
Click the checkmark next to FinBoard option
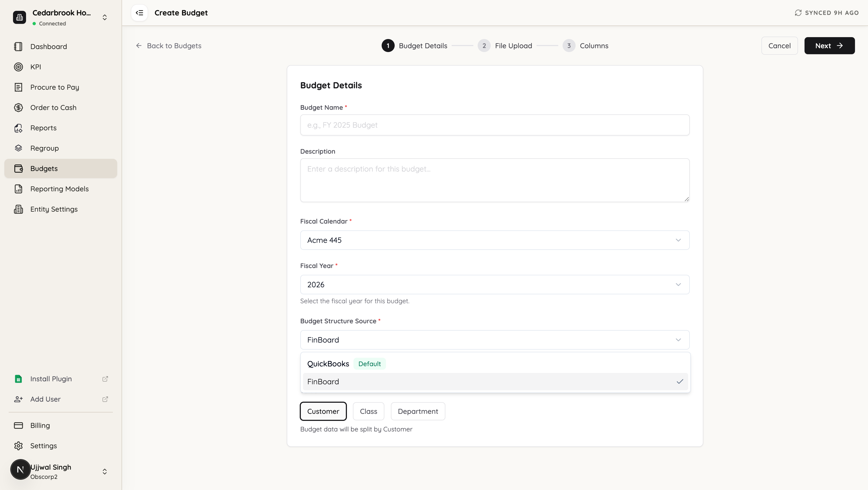tap(680, 382)
